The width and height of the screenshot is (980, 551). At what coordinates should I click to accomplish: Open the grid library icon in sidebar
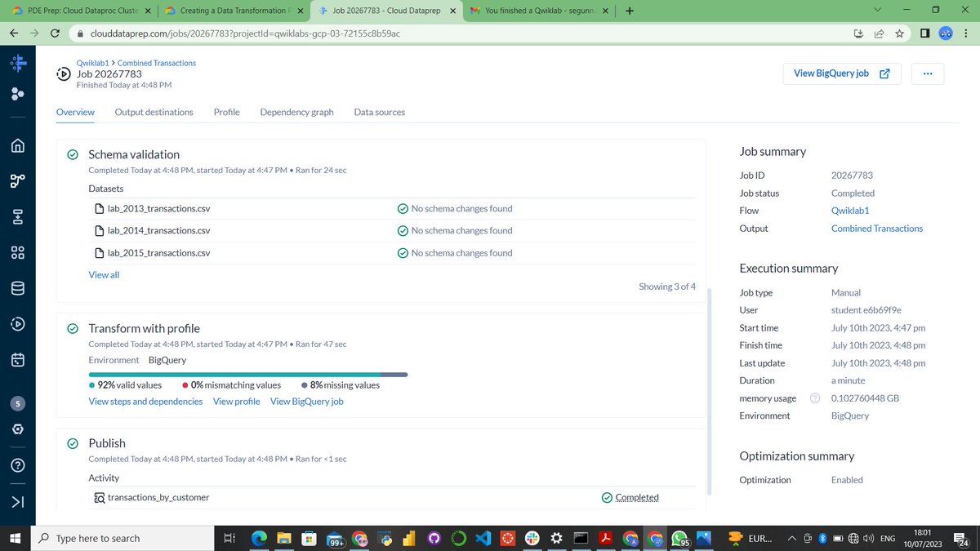click(18, 252)
